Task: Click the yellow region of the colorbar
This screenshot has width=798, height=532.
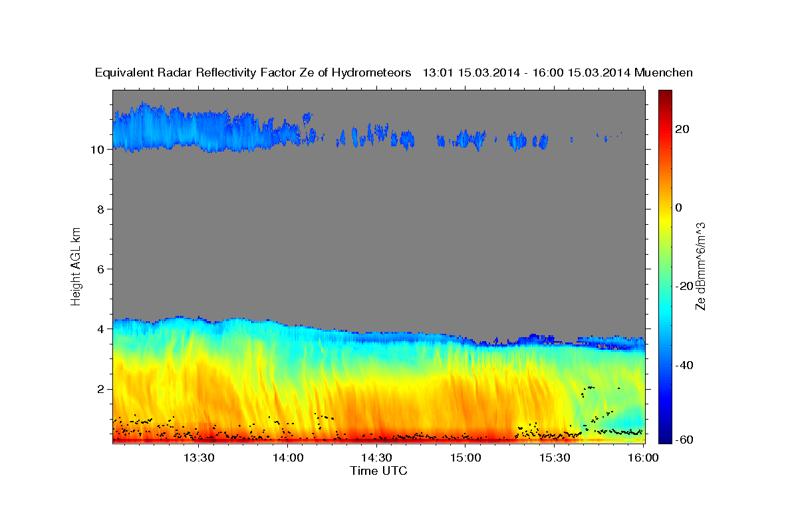Action: (x=664, y=219)
